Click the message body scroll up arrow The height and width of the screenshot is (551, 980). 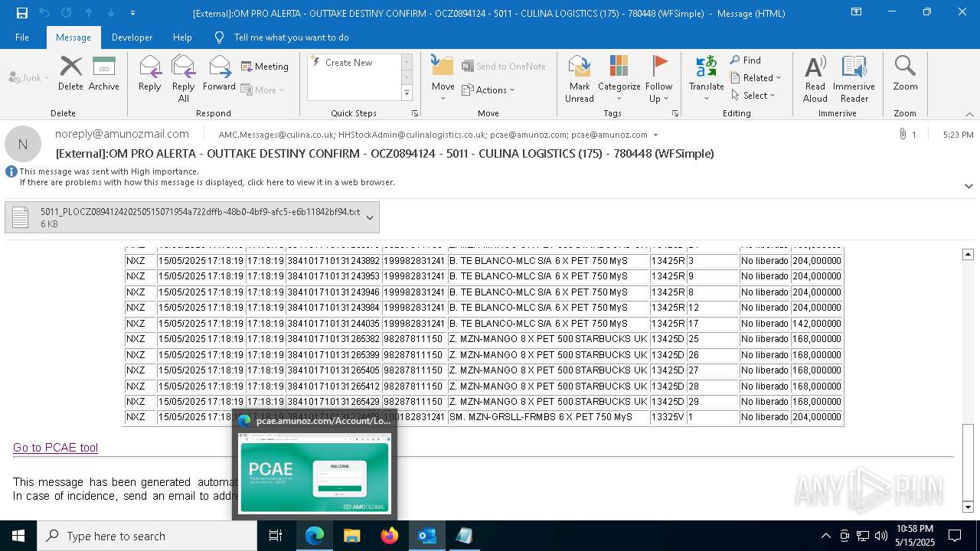[x=968, y=254]
